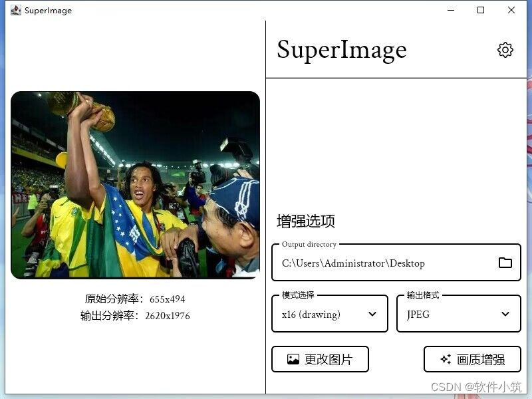532x399 pixels.
Task: Click the SuperImage title text
Action: tap(341, 49)
